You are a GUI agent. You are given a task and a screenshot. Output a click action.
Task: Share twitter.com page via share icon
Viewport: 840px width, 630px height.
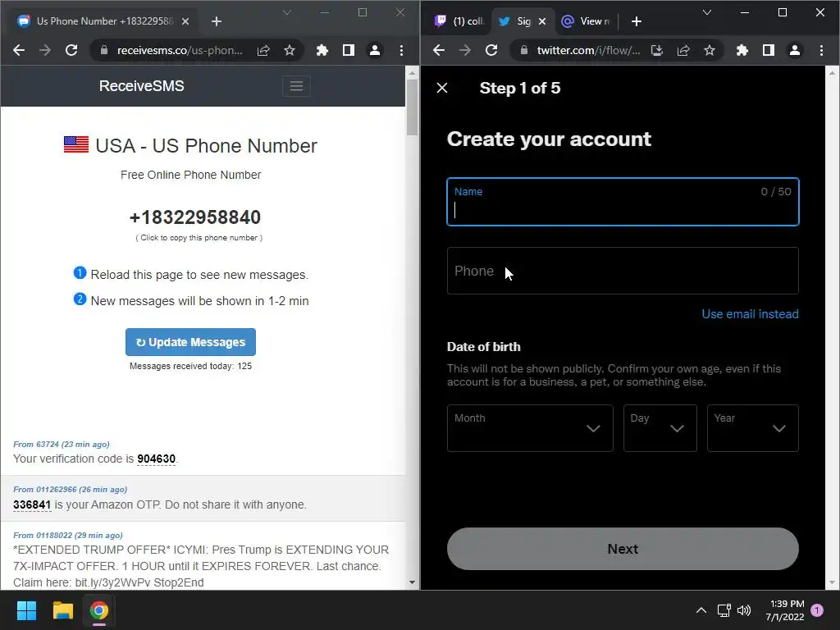(x=683, y=50)
